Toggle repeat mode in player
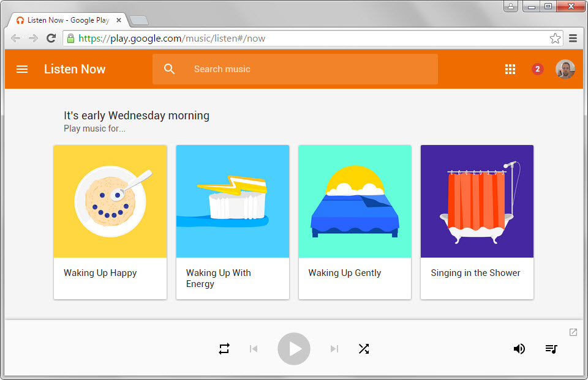This screenshot has height=380, width=588. (x=224, y=349)
